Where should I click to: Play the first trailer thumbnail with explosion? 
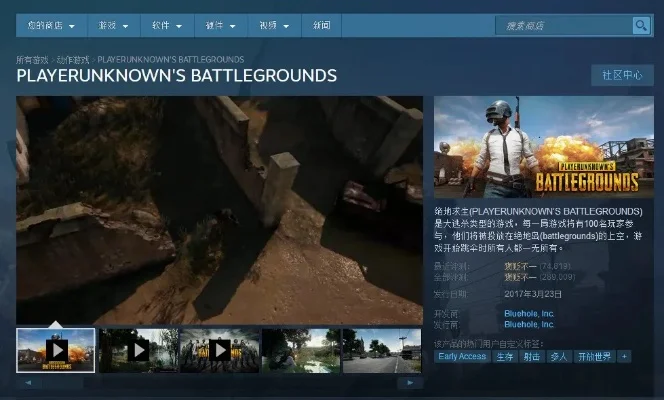click(x=55, y=350)
